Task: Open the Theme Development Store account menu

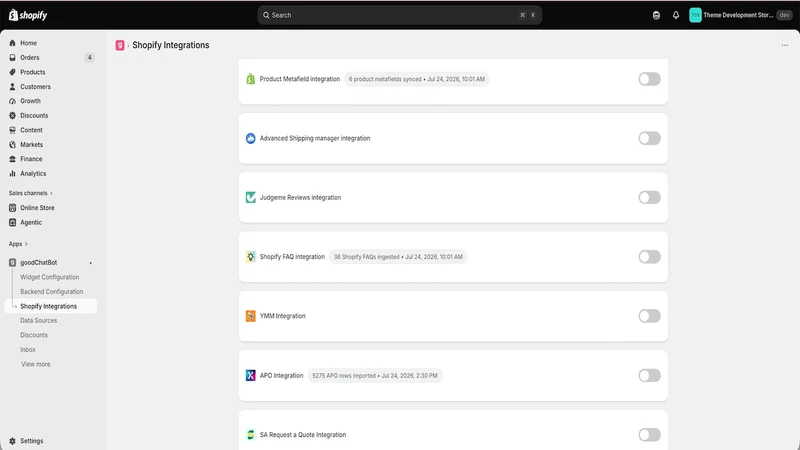Action: [739, 15]
